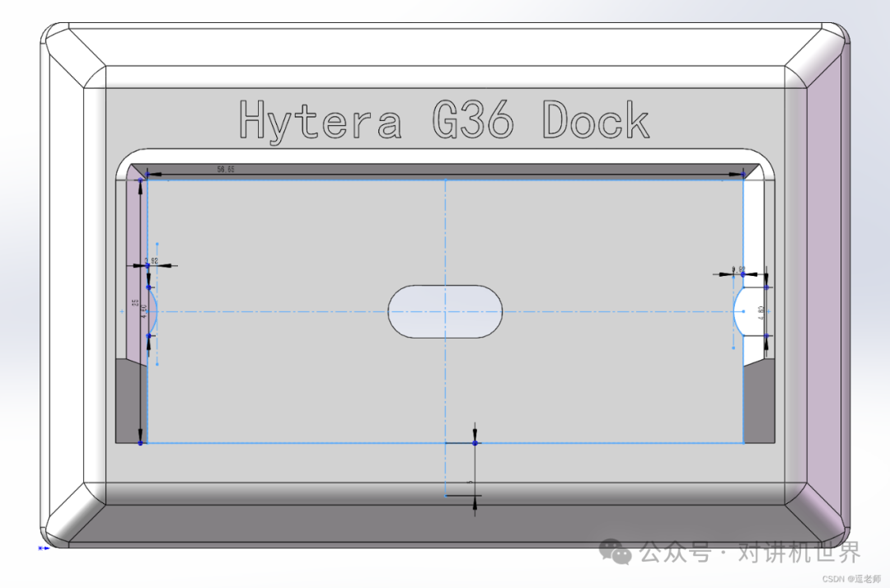Click the 25 height dimension on left
This screenshot has width=890, height=588.
(135, 303)
